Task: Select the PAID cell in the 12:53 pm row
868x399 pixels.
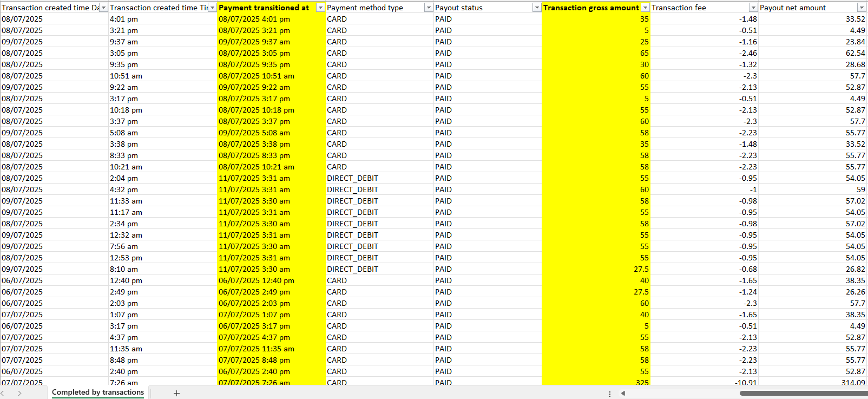Action: (488, 258)
